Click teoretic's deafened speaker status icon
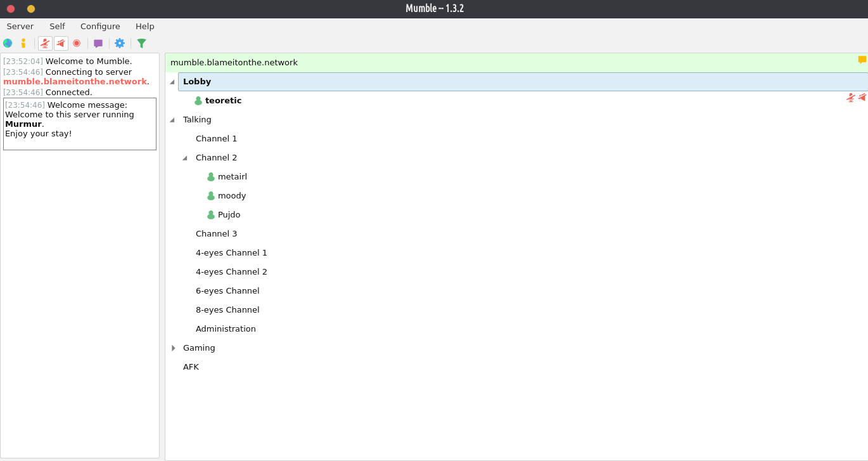This screenshot has width=868, height=461. 862,98
